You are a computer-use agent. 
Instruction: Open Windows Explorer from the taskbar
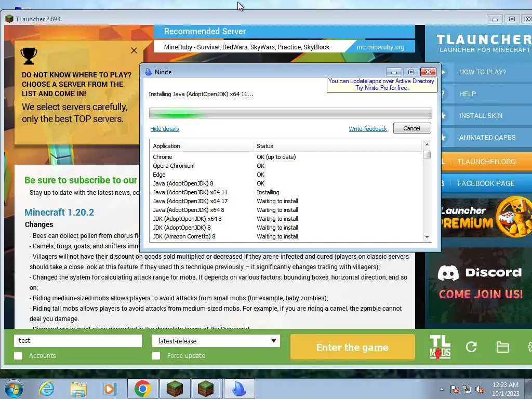[78, 389]
